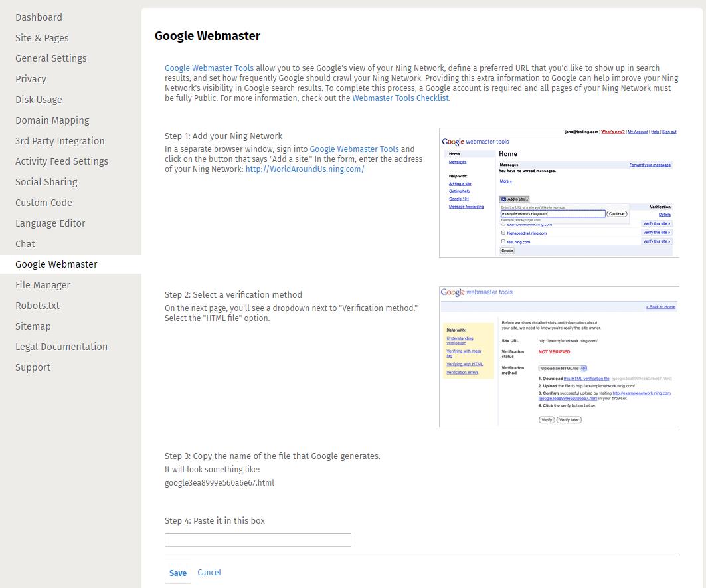
Task: Click the 'Step 3: Copy the name' heading
Action: [272, 456]
